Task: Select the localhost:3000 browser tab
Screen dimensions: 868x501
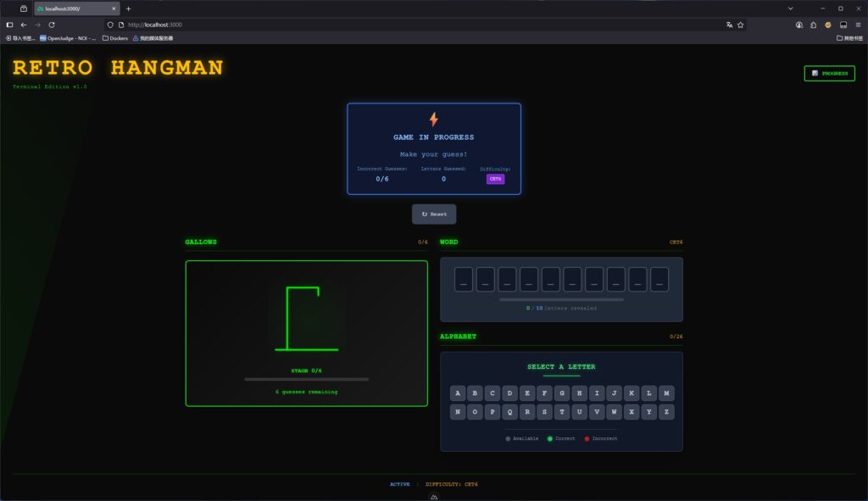Action: click(x=72, y=8)
